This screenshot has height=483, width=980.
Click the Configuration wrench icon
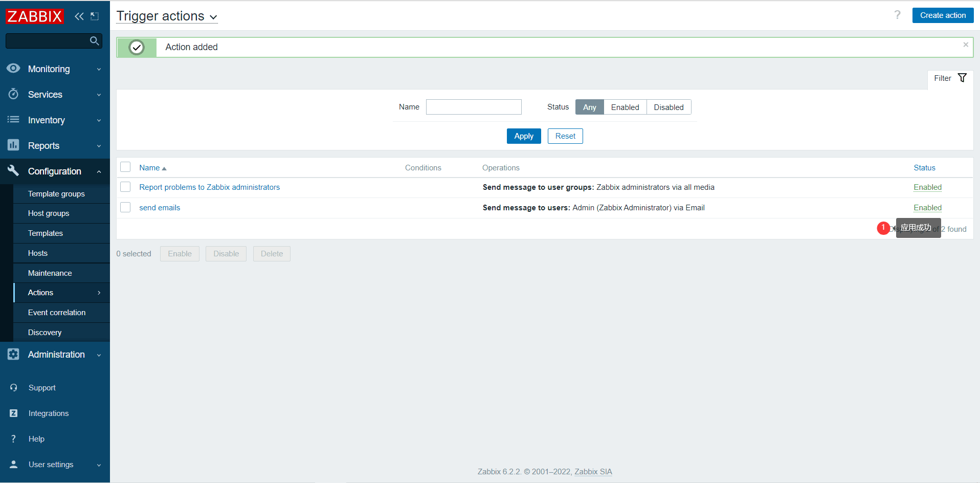click(13, 171)
